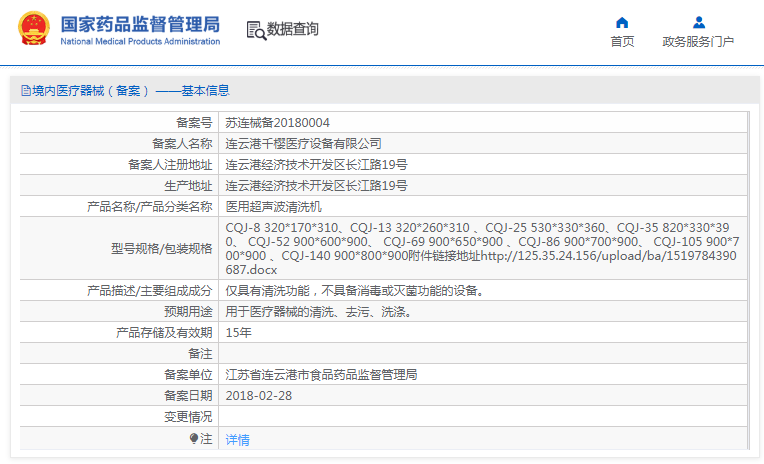Click the 变更情况 row label
The image size is (764, 464).
click(188, 417)
